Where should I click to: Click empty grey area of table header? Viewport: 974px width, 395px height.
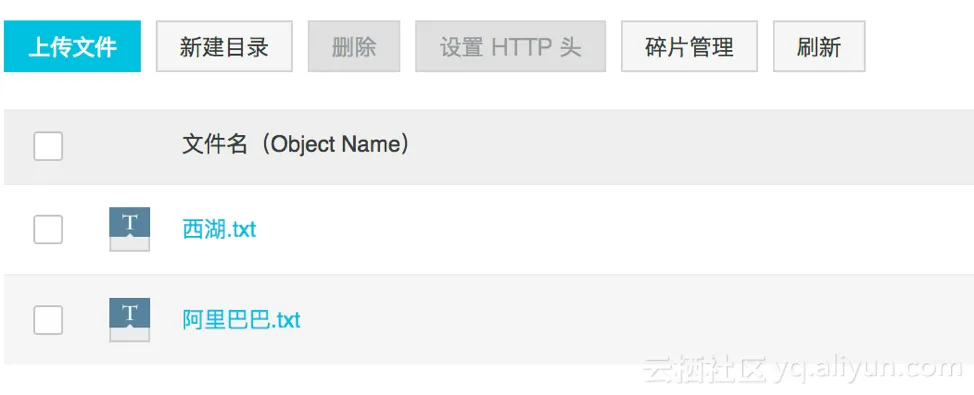tap(683, 147)
